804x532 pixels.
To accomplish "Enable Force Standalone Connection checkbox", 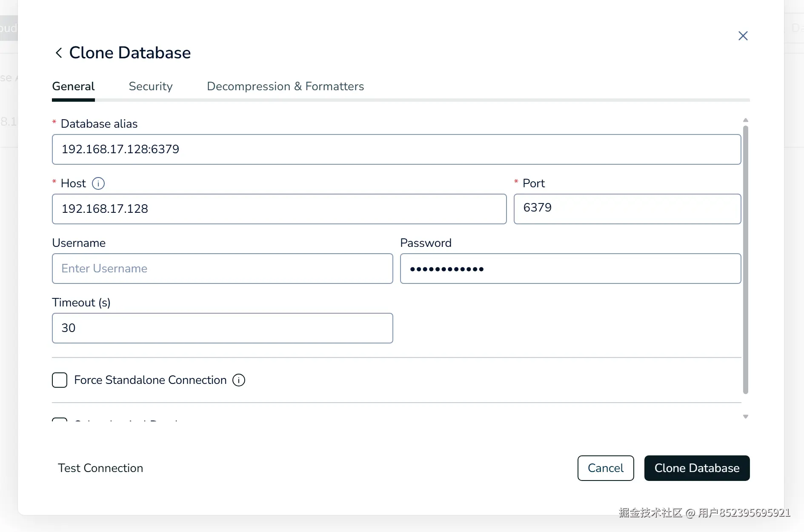I will click(60, 380).
